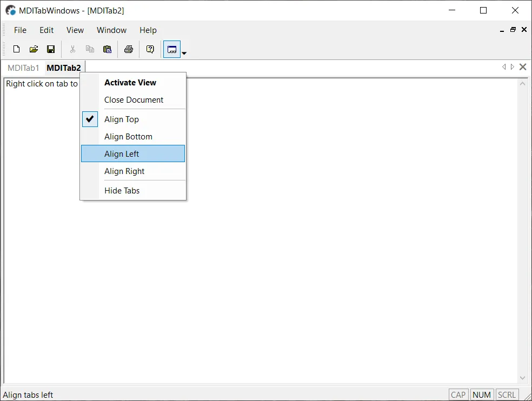Choose Hide Tabs in the context menu

click(x=122, y=191)
